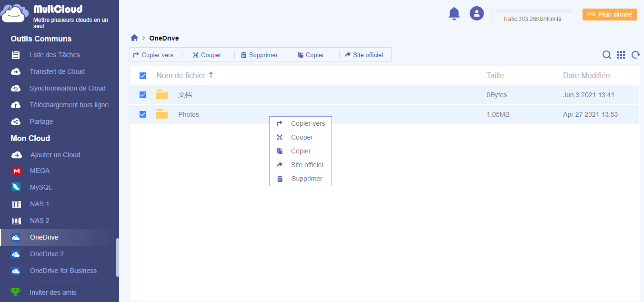Click the NAS 2 drive icon
644x302 pixels.
(x=17, y=221)
